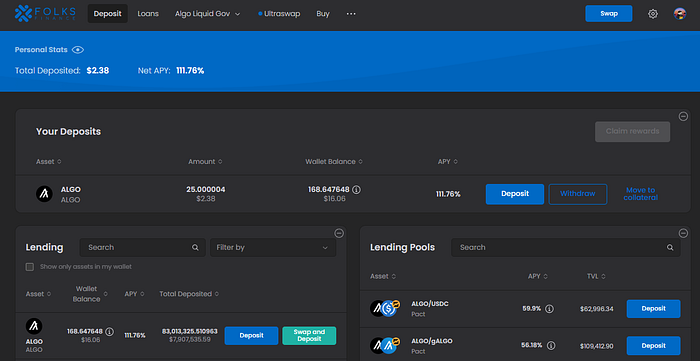This screenshot has width=700, height=361.
Task: Click the Move to collateral link
Action: coord(641,194)
